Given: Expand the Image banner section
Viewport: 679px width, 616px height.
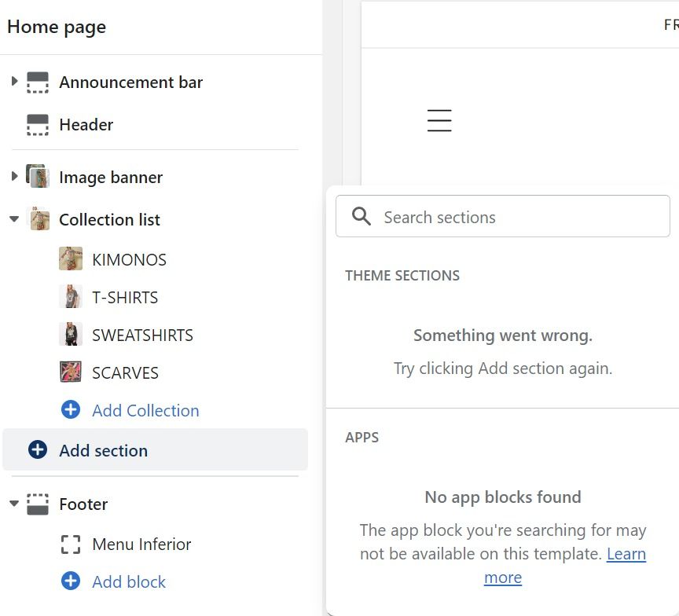Looking at the screenshot, I should click(14, 177).
